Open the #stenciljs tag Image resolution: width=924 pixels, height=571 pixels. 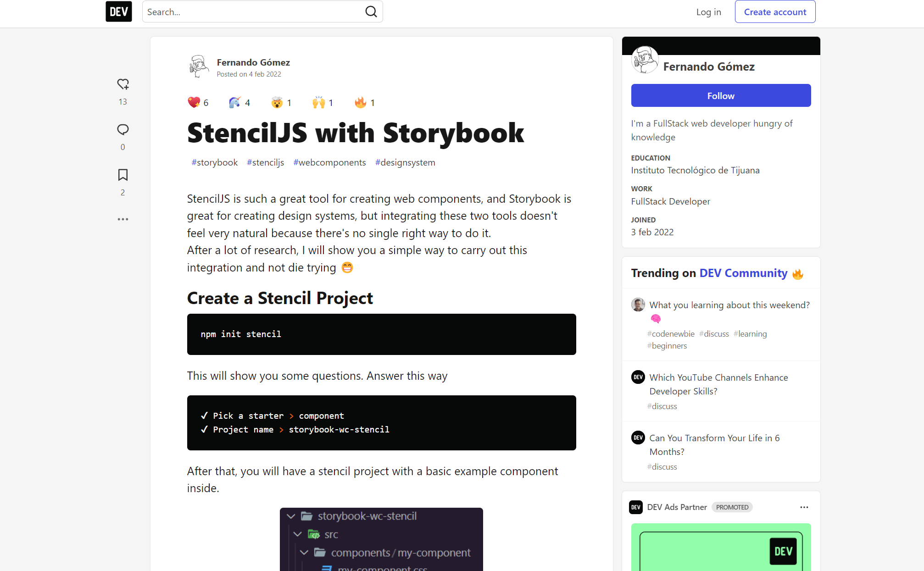[x=265, y=162]
